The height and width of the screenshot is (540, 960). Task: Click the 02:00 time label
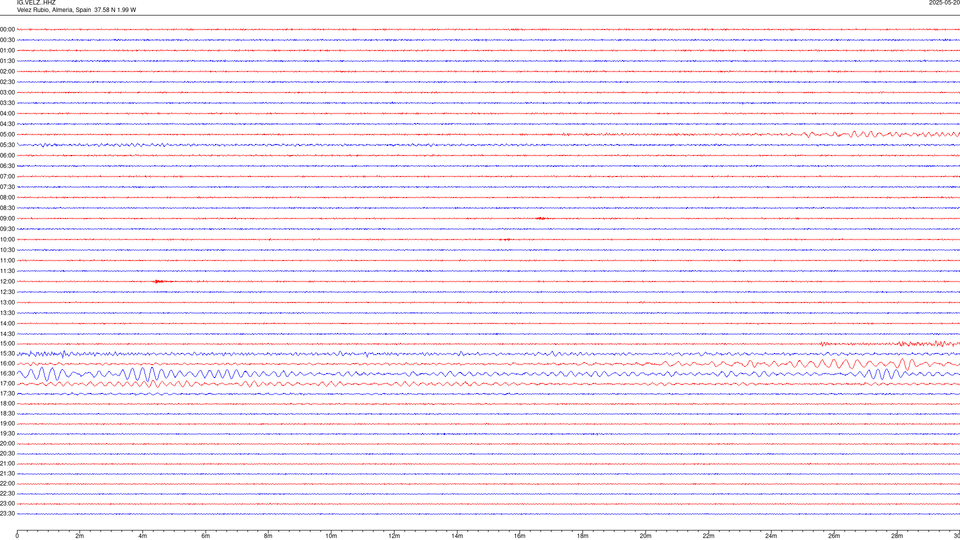(7, 71)
